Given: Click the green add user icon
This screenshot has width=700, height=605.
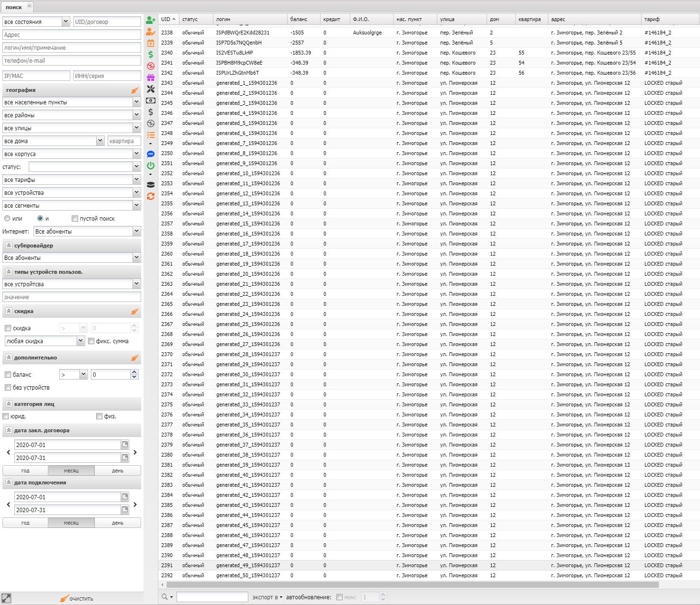Looking at the screenshot, I should pos(151,20).
